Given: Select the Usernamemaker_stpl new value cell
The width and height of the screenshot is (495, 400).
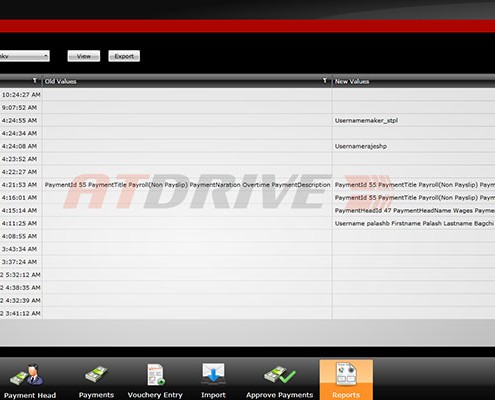Looking at the screenshot, I should 414,120.
